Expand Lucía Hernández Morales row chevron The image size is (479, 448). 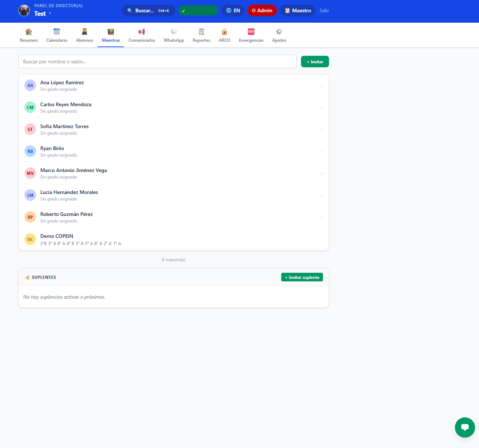click(322, 196)
